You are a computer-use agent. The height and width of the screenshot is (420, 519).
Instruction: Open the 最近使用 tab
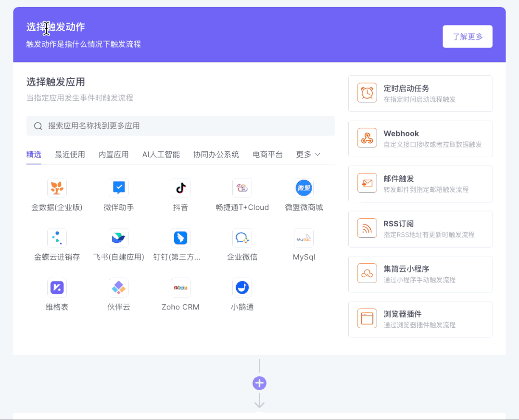click(x=70, y=154)
